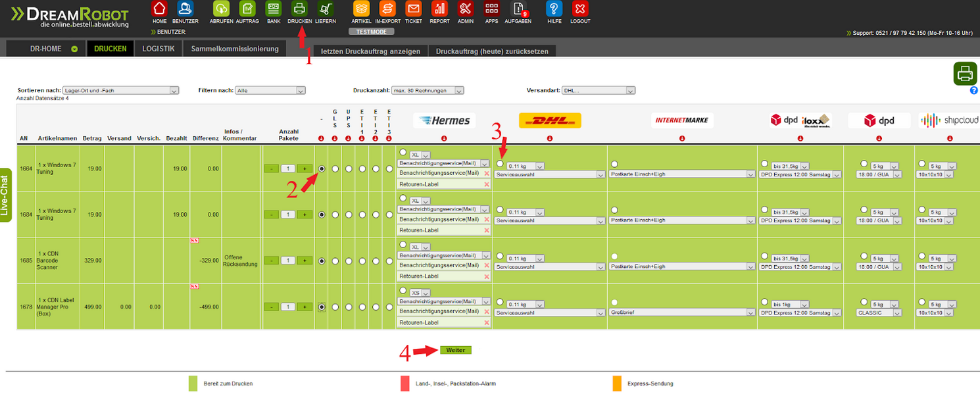Open the ARTIKEL icon

click(x=362, y=9)
